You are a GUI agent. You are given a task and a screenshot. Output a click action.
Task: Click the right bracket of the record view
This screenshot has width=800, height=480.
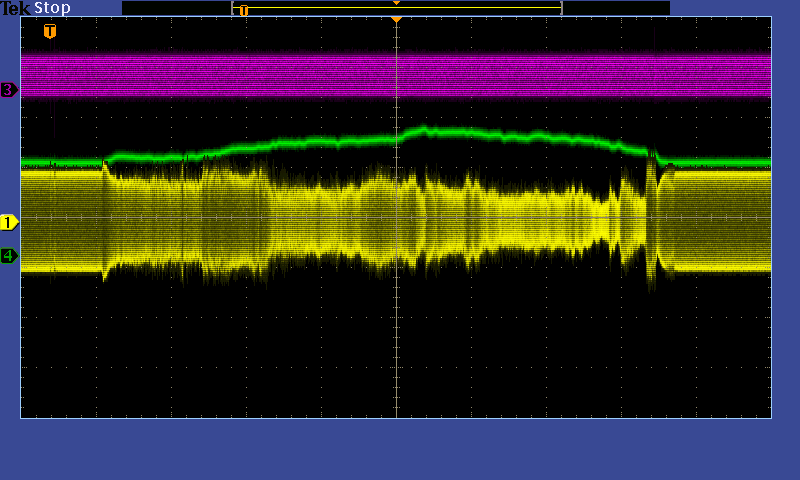click(561, 8)
